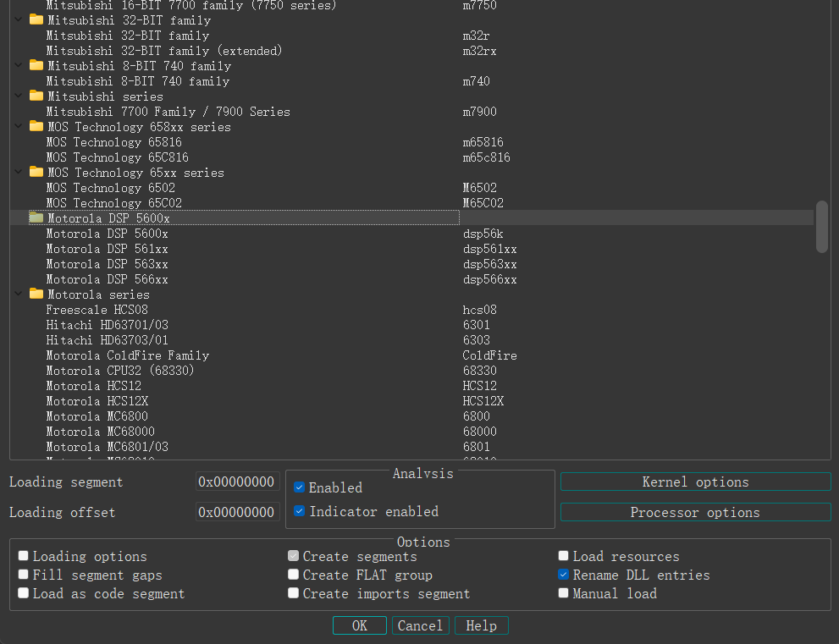
Task: Select Mitsubishi 8-BIT 740 family m740 row
Action: [x=412, y=81]
